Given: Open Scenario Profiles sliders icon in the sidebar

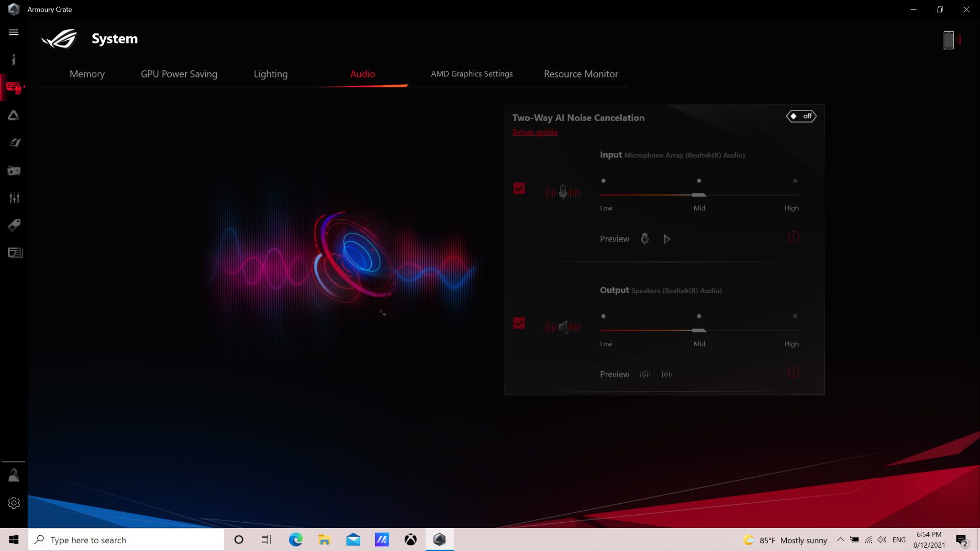Looking at the screenshot, I should click(14, 198).
